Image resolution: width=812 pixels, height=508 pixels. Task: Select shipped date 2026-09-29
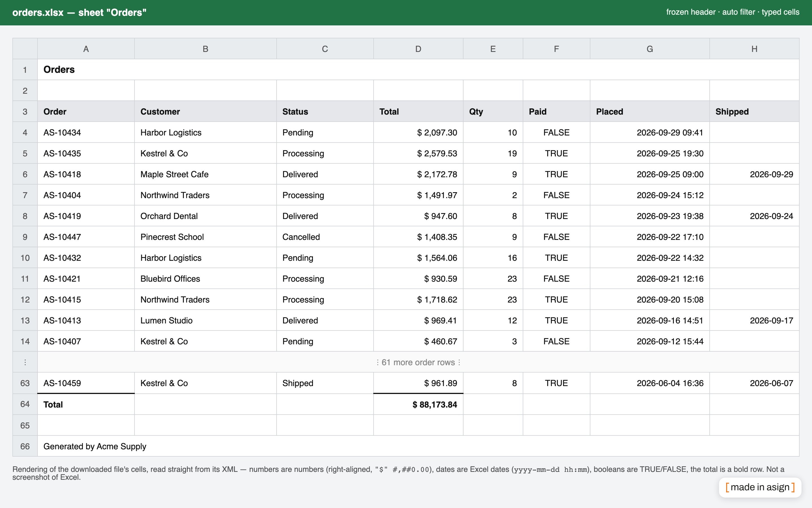click(x=754, y=174)
